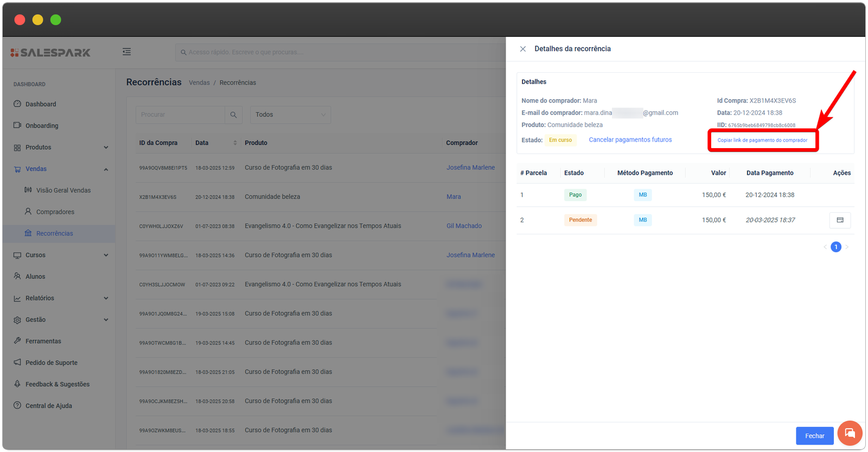Open Ferramentas from the sidebar

point(43,341)
